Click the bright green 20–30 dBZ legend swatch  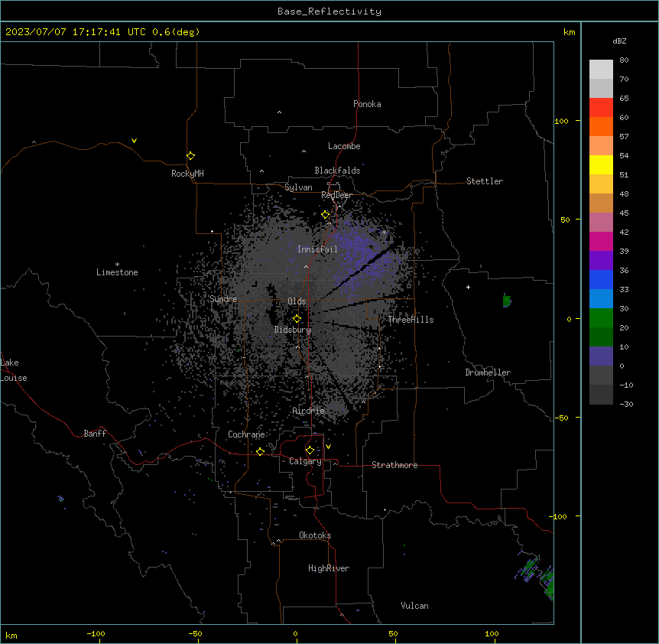tap(601, 318)
